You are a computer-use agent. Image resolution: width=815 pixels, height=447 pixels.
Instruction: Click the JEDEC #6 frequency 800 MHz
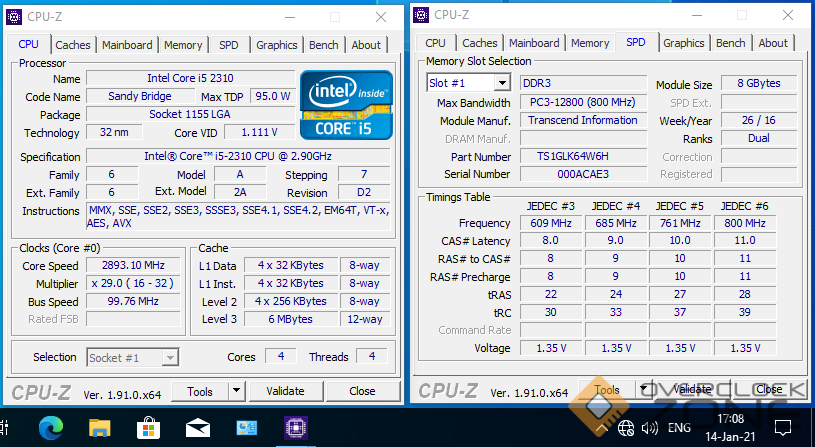click(x=745, y=224)
